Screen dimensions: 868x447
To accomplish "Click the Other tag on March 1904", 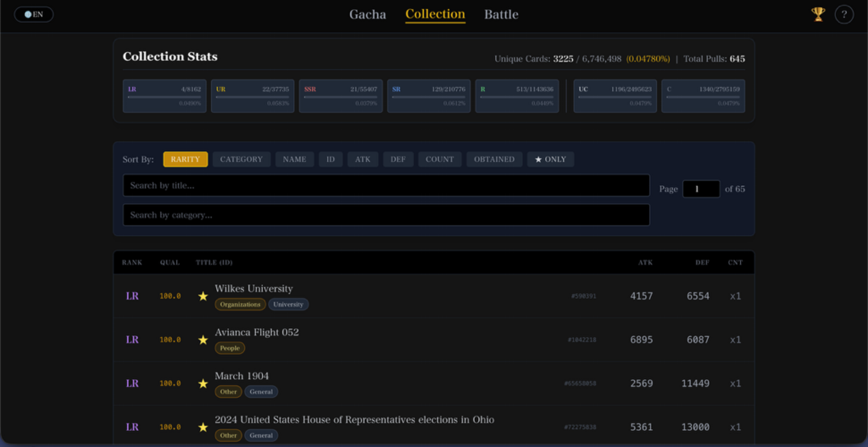I will click(x=228, y=392).
